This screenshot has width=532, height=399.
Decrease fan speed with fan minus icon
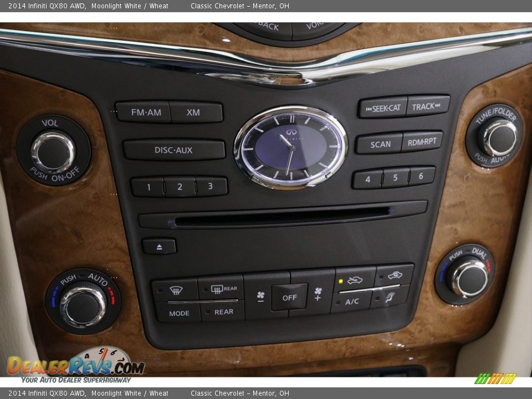point(259,296)
